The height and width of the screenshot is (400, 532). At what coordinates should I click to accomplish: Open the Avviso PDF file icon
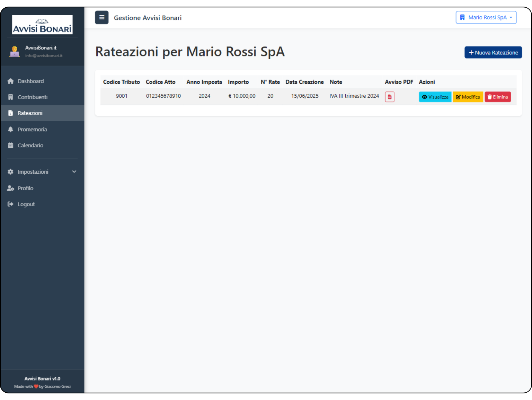[x=390, y=97]
